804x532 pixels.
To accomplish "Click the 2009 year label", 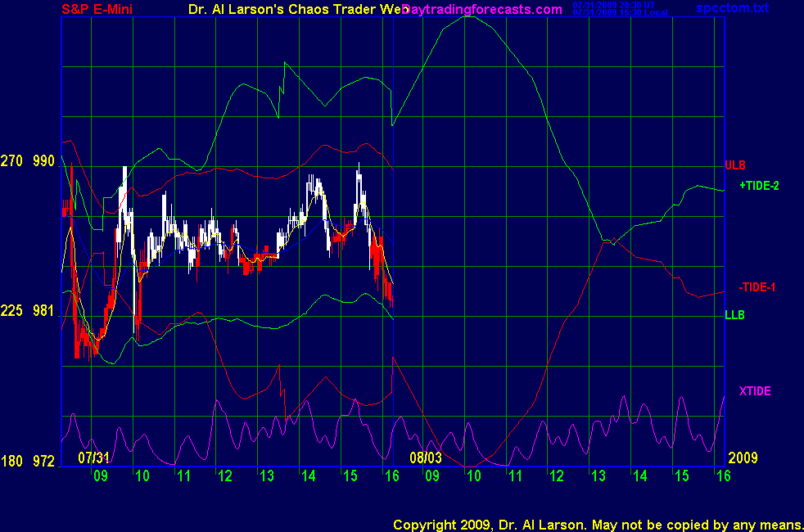I will coord(743,458).
